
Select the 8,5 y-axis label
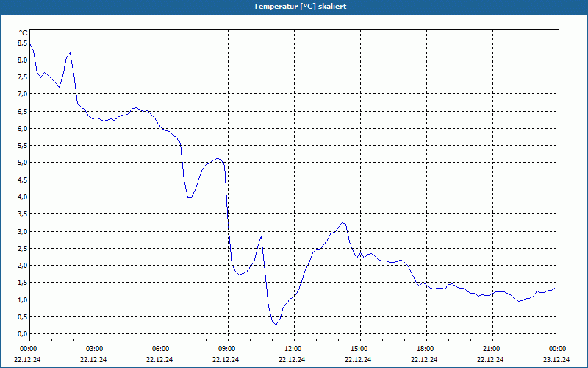click(23, 43)
